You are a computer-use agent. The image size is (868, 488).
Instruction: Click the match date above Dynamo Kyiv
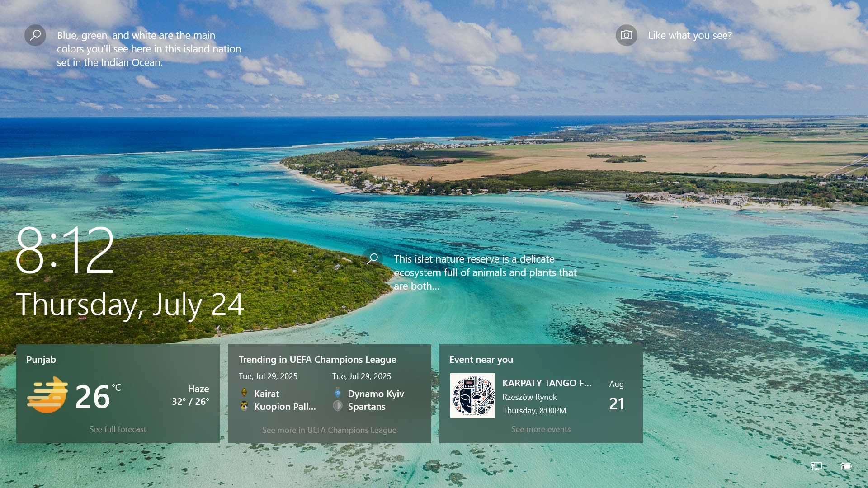coord(362,376)
